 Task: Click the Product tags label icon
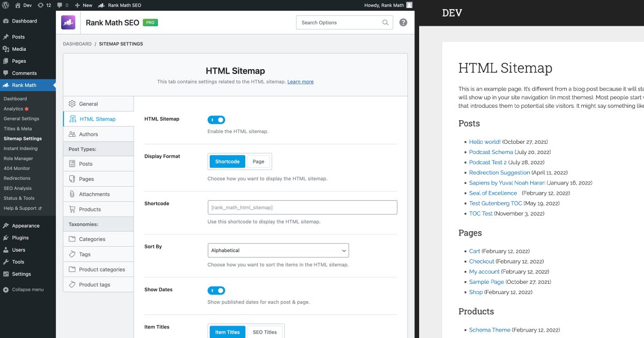point(72,284)
